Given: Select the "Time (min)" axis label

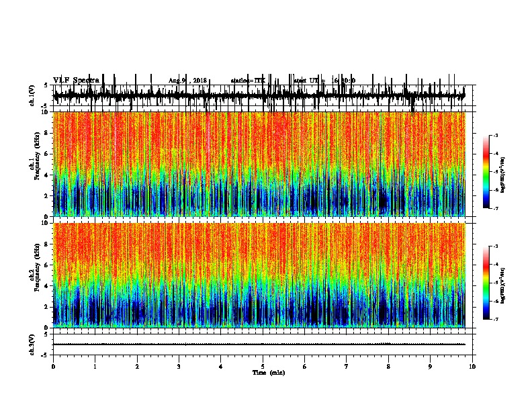Looking at the screenshot, I should pyautogui.click(x=269, y=373).
